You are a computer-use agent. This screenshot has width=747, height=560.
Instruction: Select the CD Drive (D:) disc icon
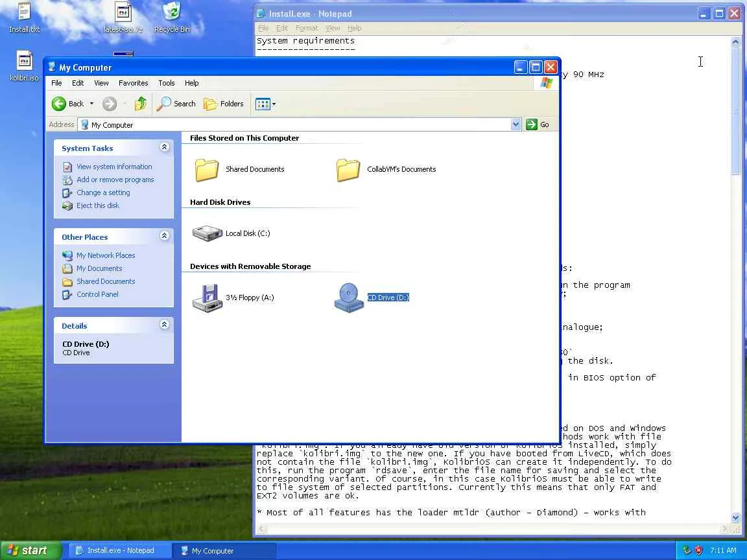[349, 298]
